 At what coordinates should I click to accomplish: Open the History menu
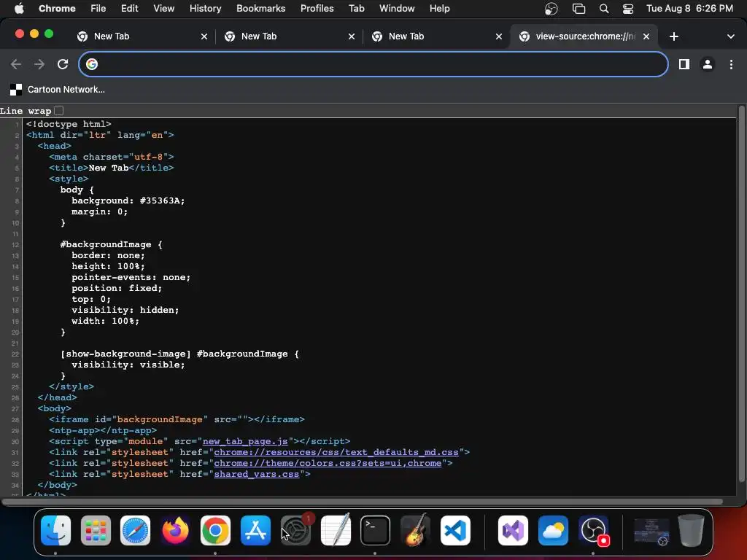click(205, 9)
